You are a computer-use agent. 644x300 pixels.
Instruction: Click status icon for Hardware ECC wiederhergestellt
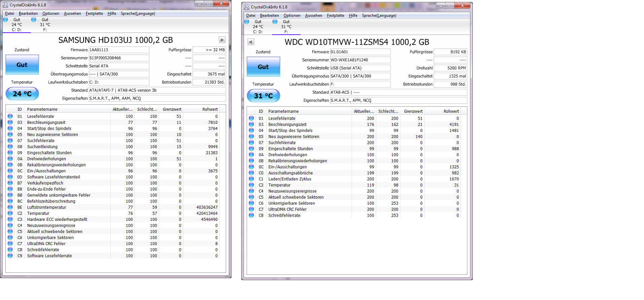(10, 219)
